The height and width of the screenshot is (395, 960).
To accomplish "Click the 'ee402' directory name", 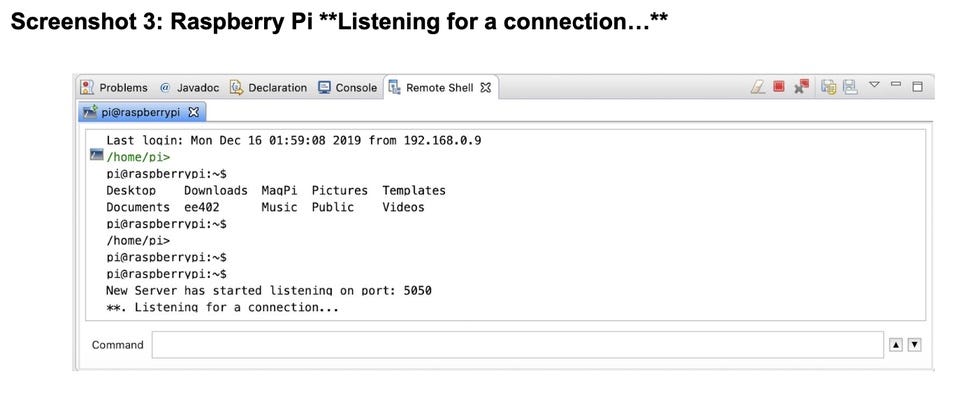I will (x=201, y=207).
